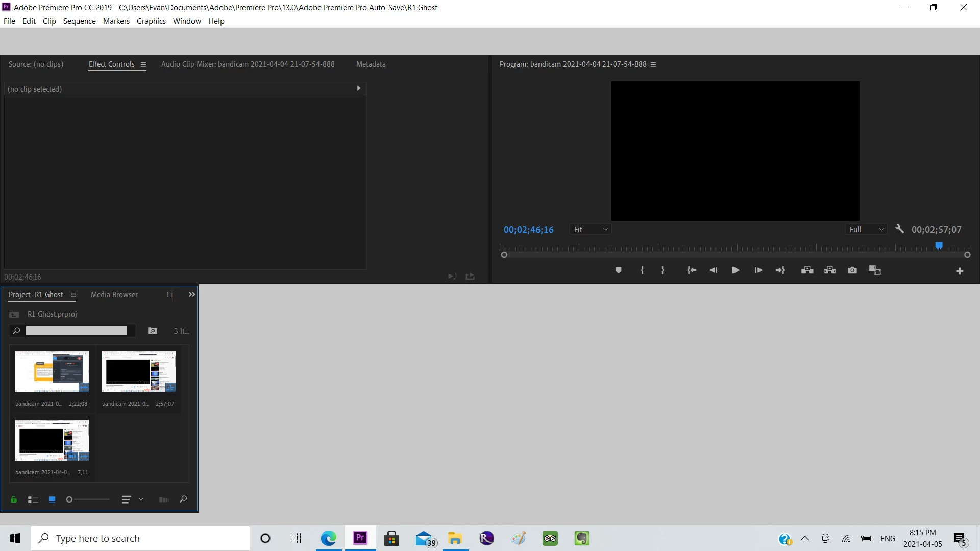Image resolution: width=980 pixels, height=551 pixels.
Task: Open the Full playback resolution dropdown
Action: [866, 230]
